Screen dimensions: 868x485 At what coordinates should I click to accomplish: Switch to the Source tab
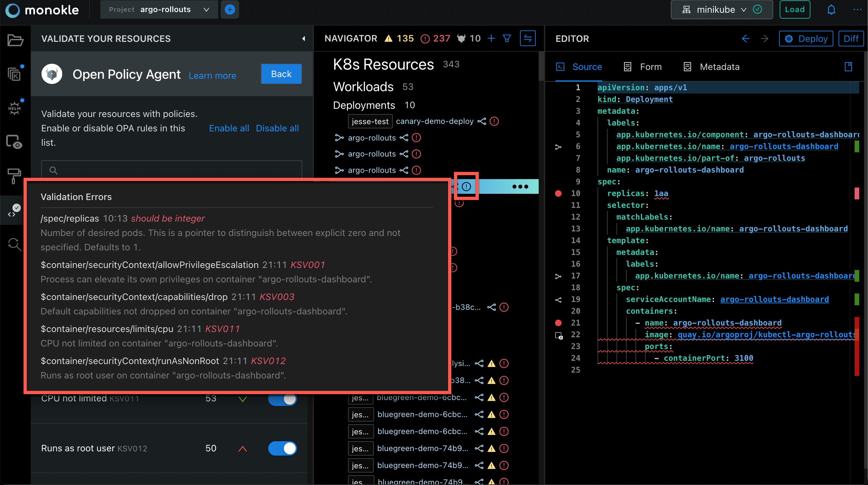click(579, 67)
